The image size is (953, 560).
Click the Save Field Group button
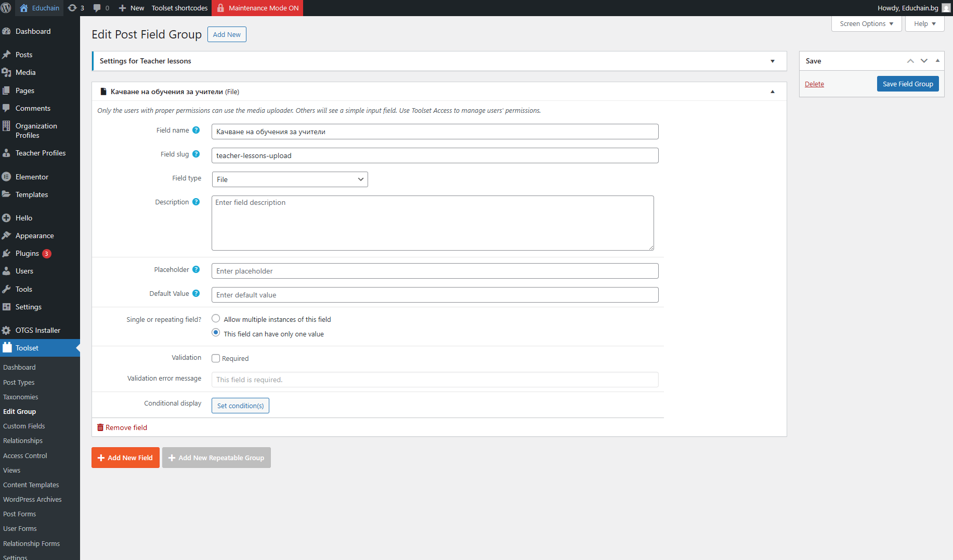click(907, 84)
